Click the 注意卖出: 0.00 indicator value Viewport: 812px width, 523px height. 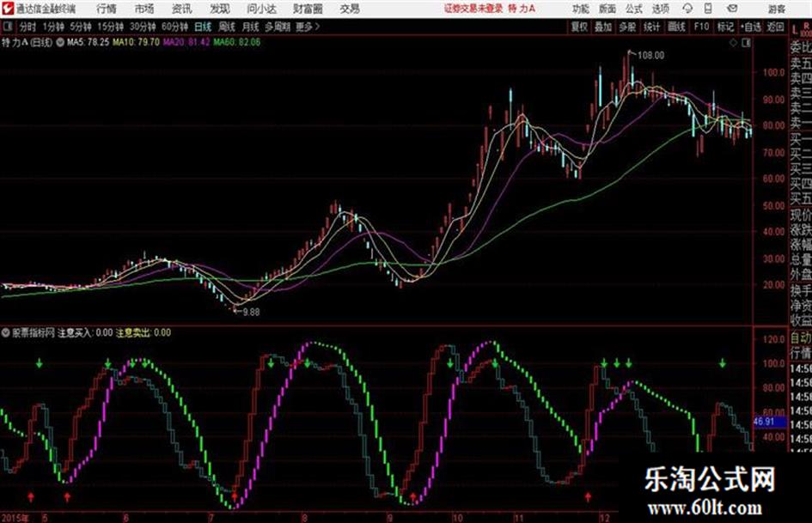[143, 332]
